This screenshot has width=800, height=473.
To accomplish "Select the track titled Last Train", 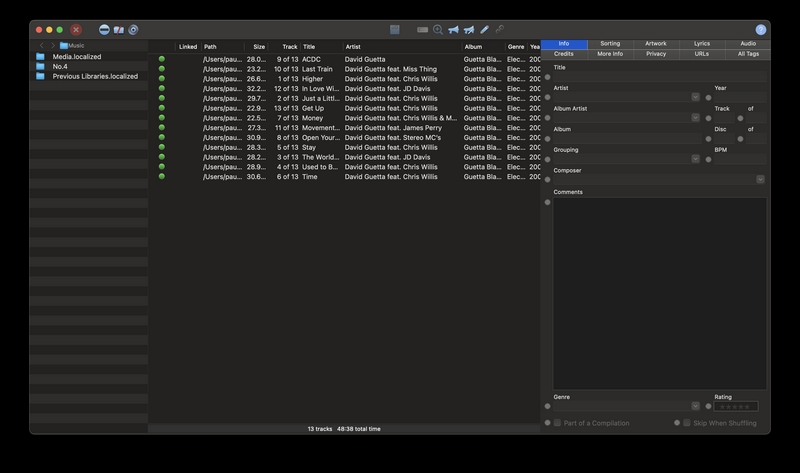I will click(x=317, y=69).
